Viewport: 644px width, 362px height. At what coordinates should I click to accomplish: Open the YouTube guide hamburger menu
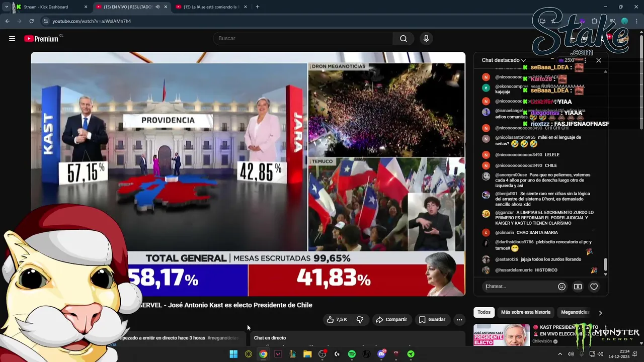[x=12, y=39]
